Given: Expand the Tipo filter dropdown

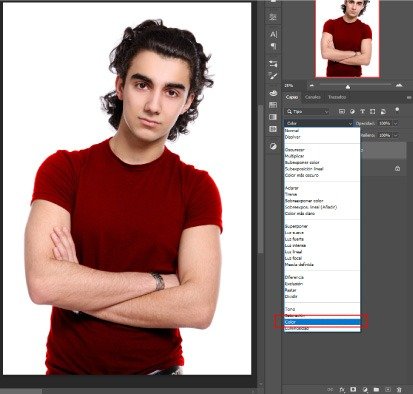Looking at the screenshot, I should click(307, 112).
